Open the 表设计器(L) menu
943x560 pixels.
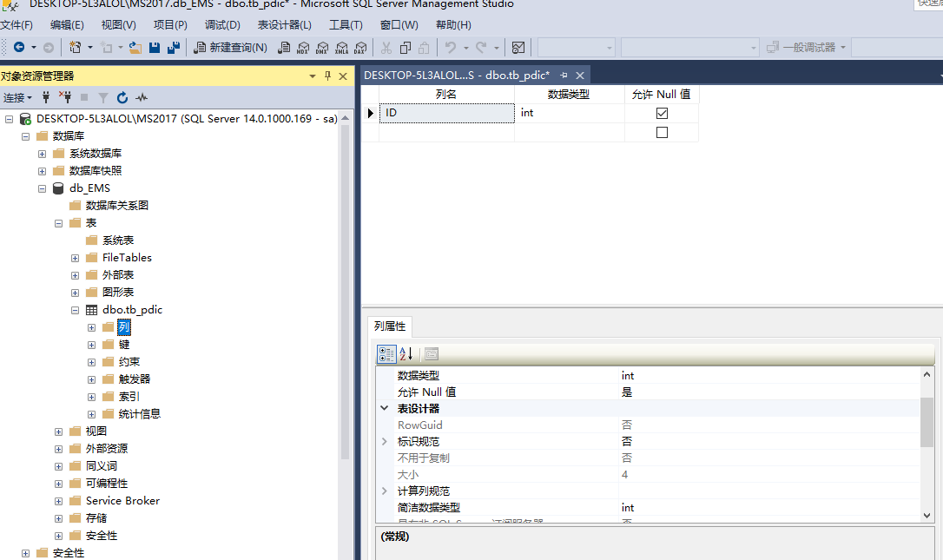tap(285, 24)
